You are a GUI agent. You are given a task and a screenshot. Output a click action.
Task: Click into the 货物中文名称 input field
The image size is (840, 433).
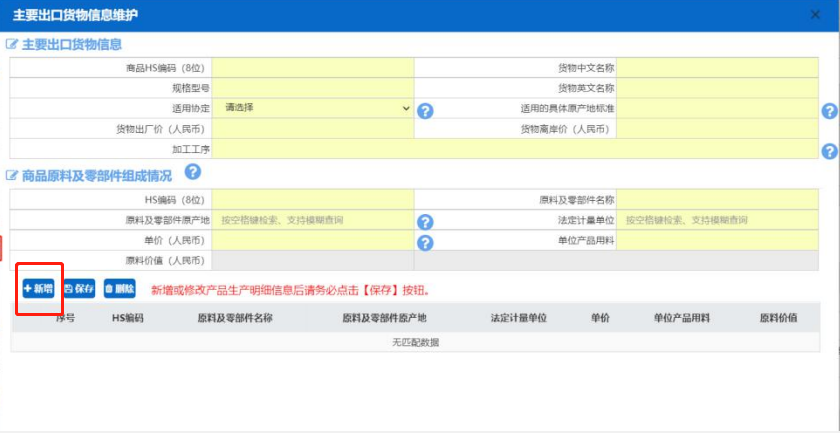717,68
